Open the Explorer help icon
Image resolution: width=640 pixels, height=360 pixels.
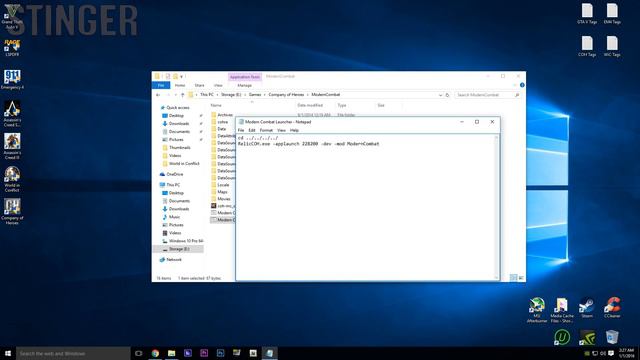tap(522, 85)
